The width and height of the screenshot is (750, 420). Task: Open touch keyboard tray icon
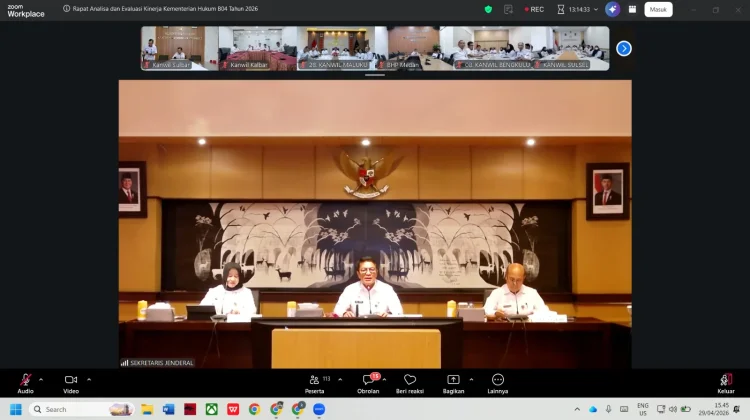(624, 409)
